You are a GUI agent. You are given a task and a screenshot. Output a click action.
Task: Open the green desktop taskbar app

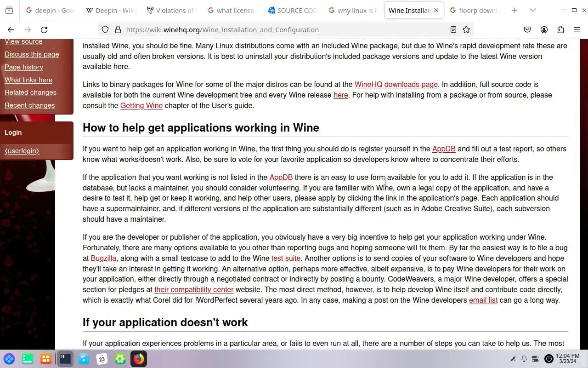28,359
